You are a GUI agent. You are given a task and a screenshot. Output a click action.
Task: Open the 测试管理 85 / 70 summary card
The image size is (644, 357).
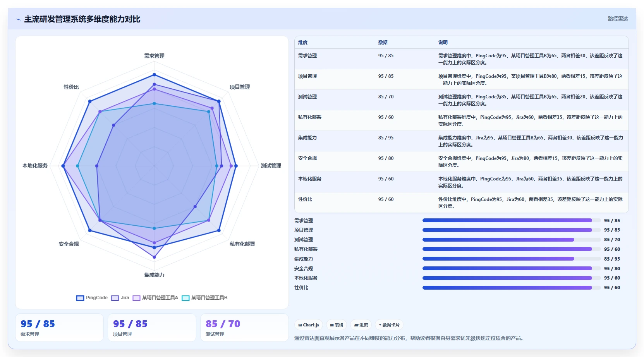click(244, 328)
